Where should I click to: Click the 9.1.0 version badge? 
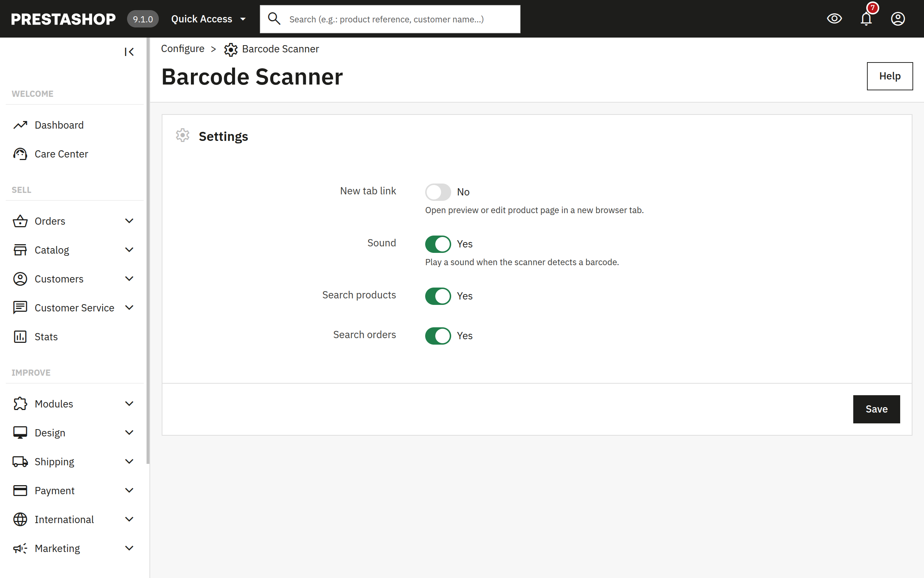(x=143, y=19)
